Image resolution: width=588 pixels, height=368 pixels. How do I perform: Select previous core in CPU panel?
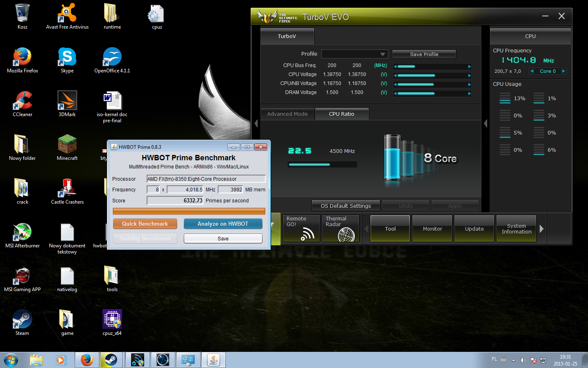(532, 71)
